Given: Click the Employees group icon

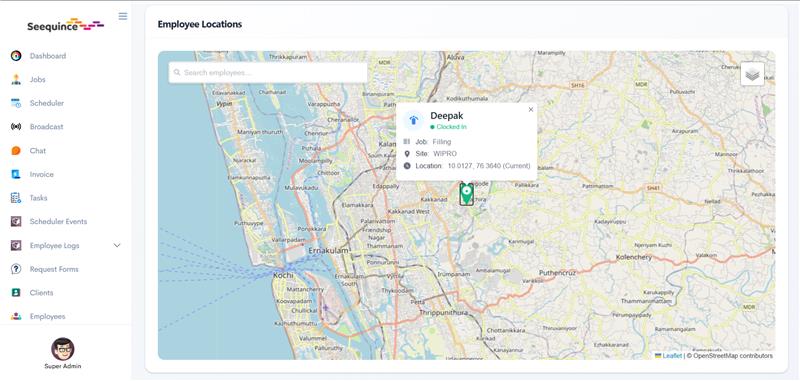Looking at the screenshot, I should coord(16,316).
